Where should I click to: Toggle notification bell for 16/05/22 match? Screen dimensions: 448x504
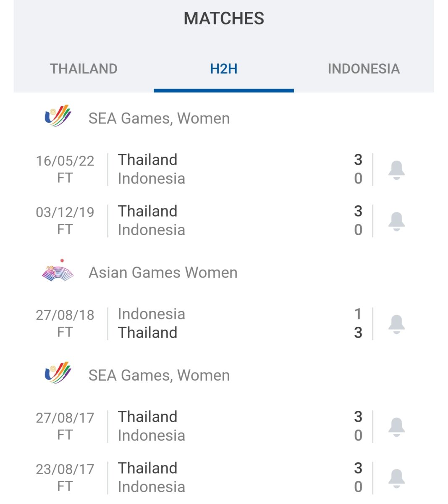tap(396, 170)
